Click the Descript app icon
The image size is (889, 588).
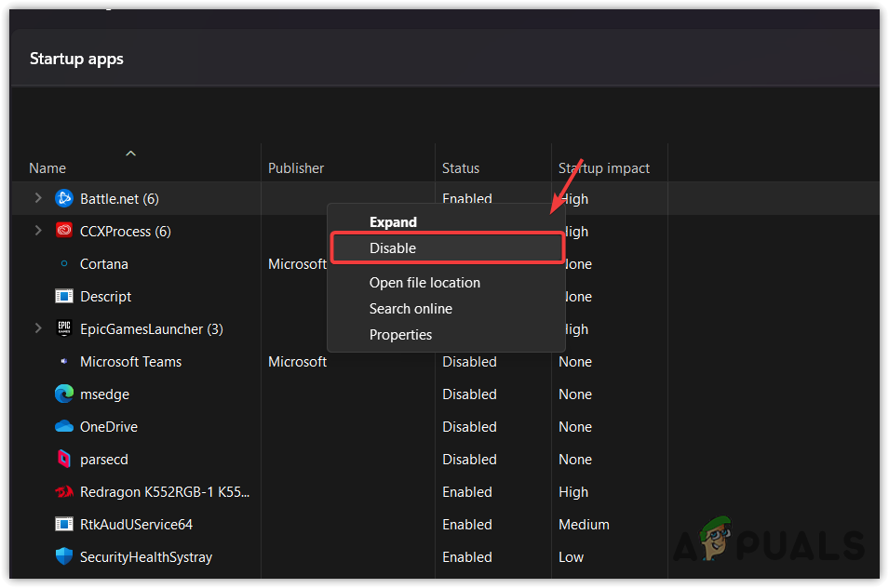coord(63,296)
